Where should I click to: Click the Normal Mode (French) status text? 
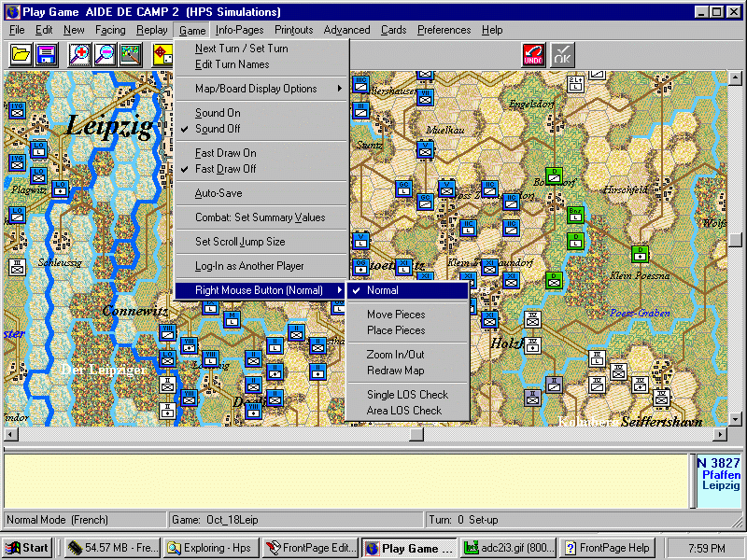point(58,520)
